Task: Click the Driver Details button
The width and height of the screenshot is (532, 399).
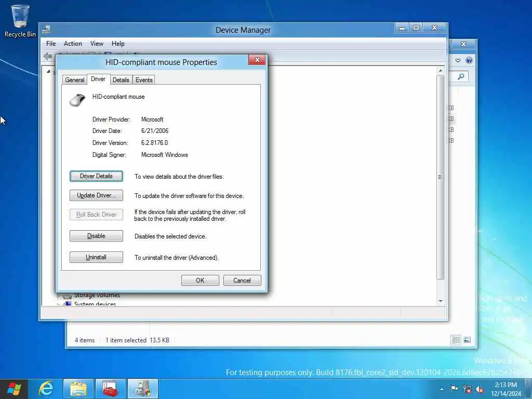Action: 96,176
